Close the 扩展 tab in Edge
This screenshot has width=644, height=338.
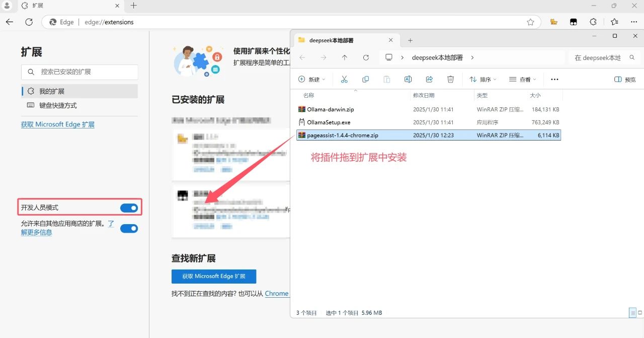click(117, 6)
